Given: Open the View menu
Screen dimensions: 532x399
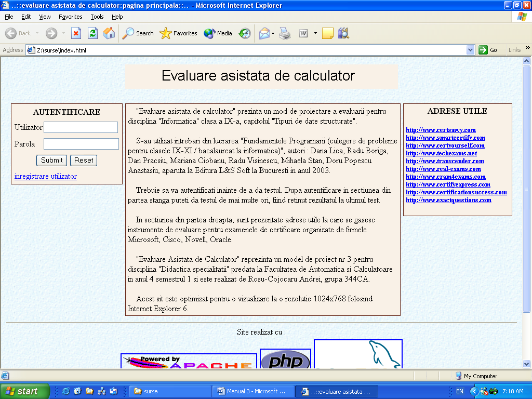Looking at the screenshot, I should [x=45, y=17].
